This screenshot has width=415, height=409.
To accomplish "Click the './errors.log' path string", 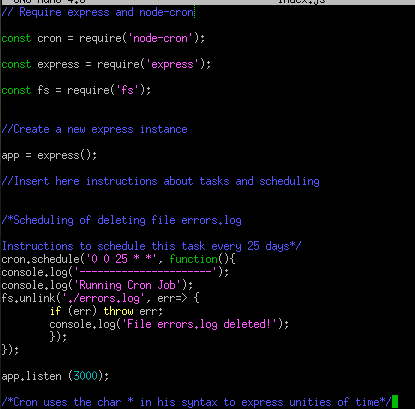I will pos(103,298).
